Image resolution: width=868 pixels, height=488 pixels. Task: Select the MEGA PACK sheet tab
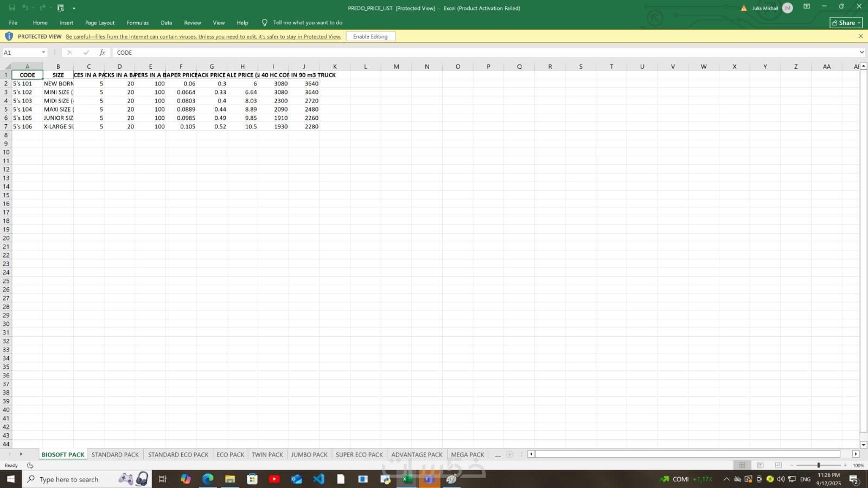pos(468,454)
